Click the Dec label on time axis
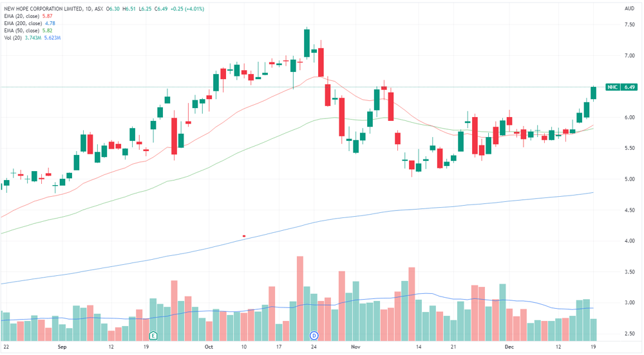 coord(509,347)
